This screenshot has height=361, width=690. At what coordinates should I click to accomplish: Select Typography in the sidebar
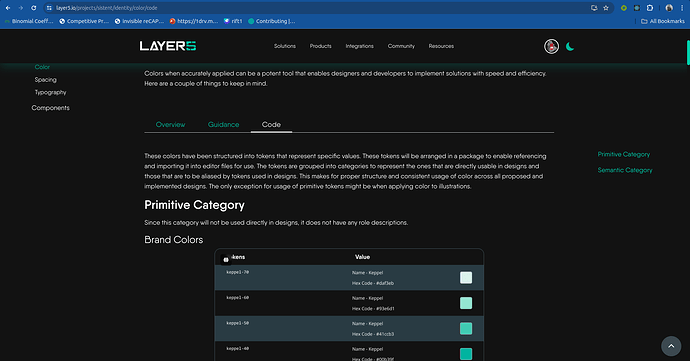pyautogui.click(x=51, y=92)
